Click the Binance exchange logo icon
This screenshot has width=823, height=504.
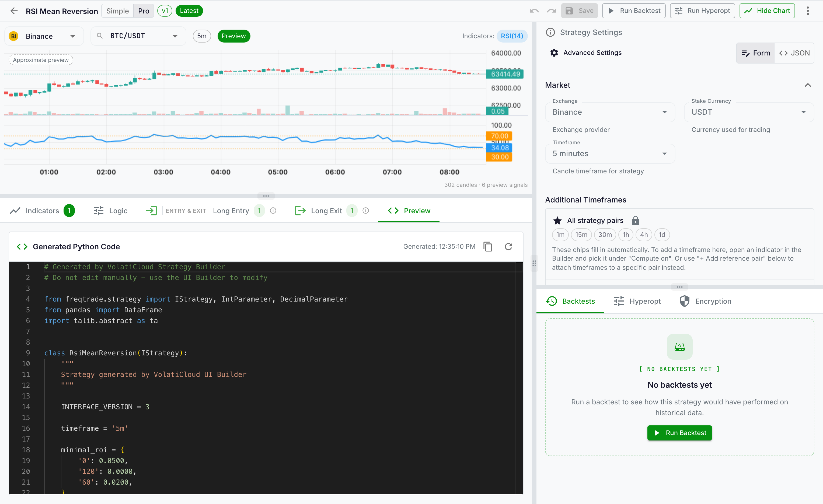pos(14,36)
